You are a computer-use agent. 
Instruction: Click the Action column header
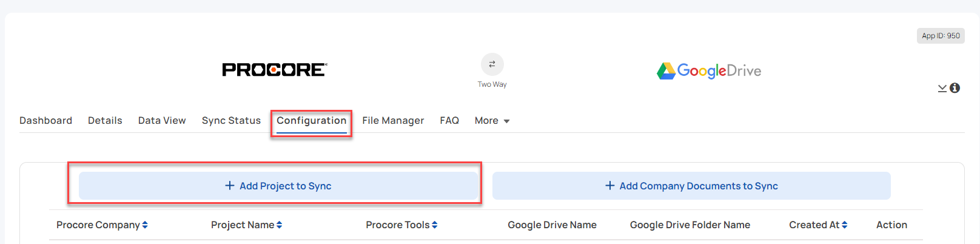(x=891, y=225)
